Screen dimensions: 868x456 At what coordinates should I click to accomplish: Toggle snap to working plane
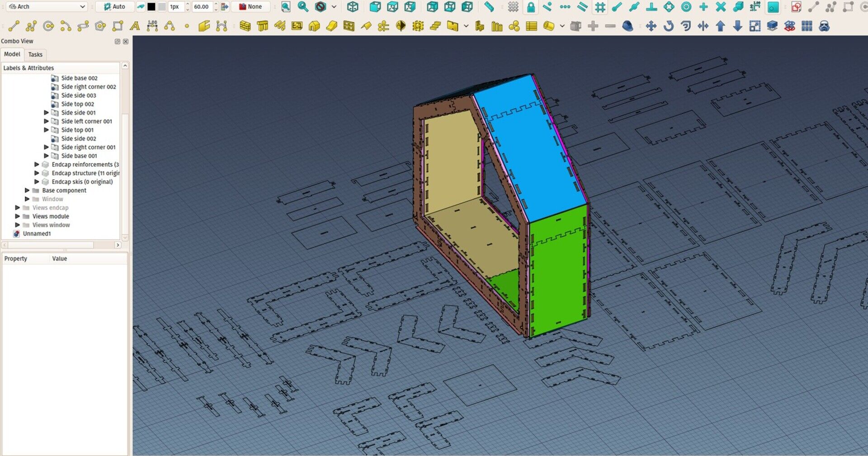click(773, 7)
